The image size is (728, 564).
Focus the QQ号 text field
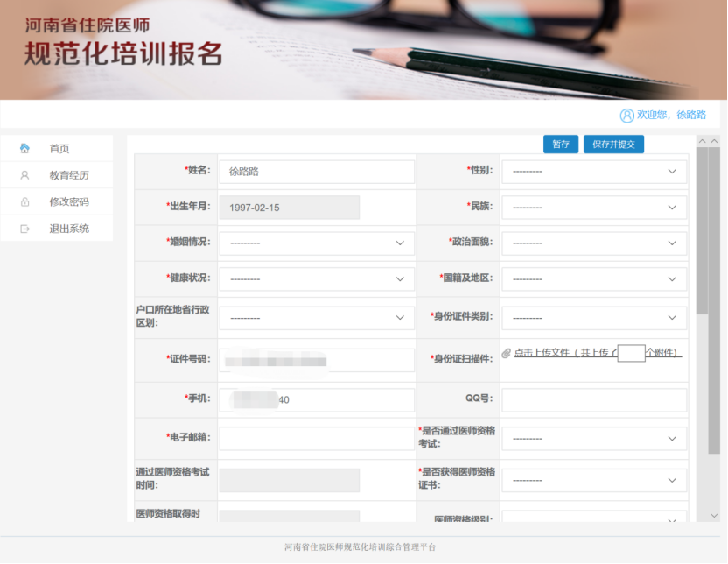[593, 400]
